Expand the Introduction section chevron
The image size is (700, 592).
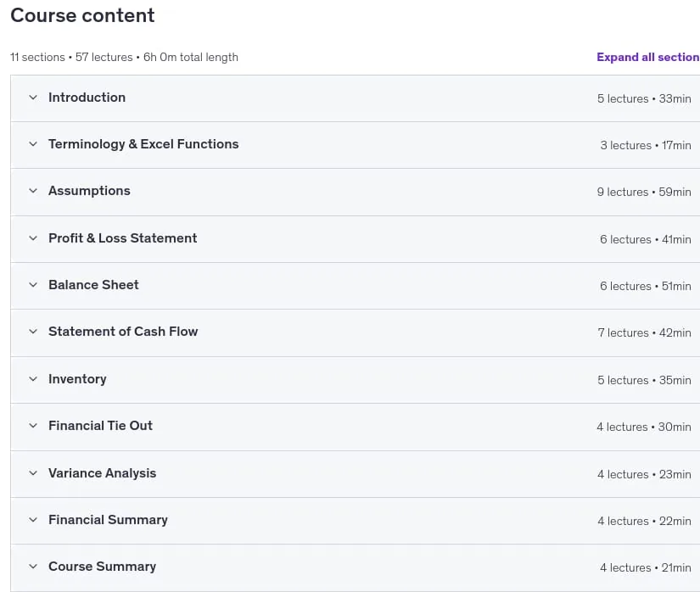click(x=33, y=98)
